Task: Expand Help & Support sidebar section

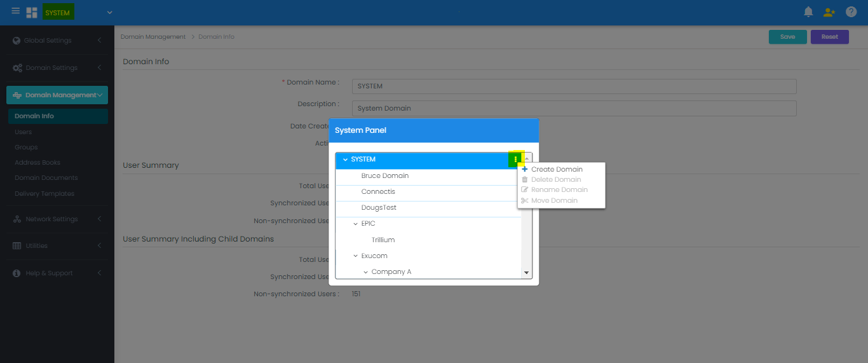Action: click(x=99, y=273)
